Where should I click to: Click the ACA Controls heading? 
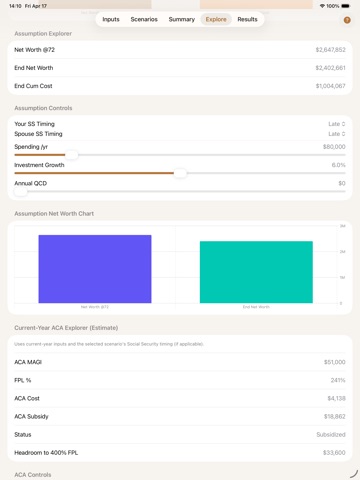[33, 475]
